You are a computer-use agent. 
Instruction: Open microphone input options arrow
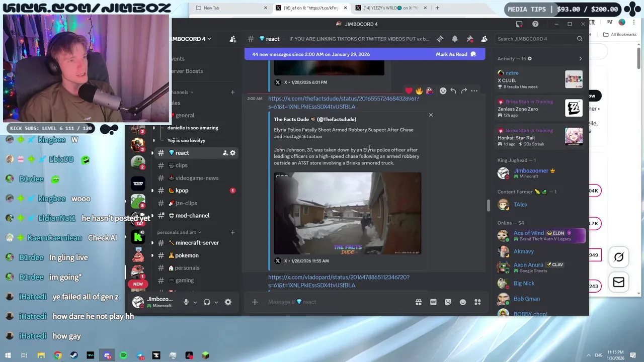(195, 302)
